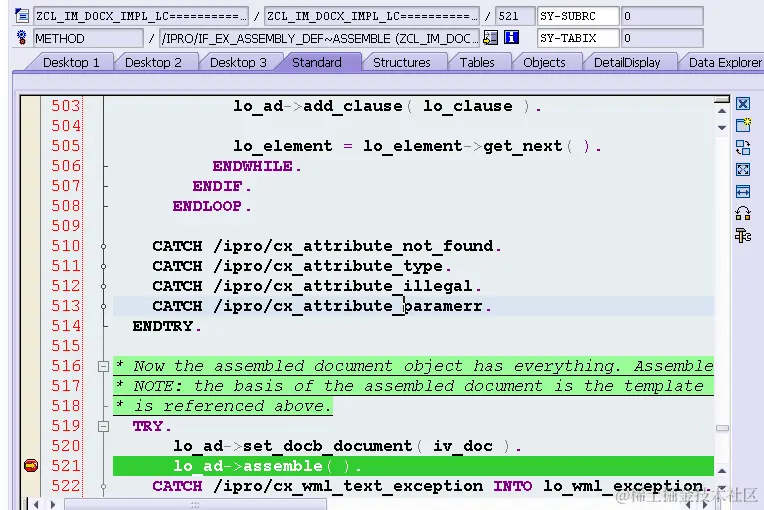Click the program document icon top-left
Screen dimensions: 764x510
[22, 16]
